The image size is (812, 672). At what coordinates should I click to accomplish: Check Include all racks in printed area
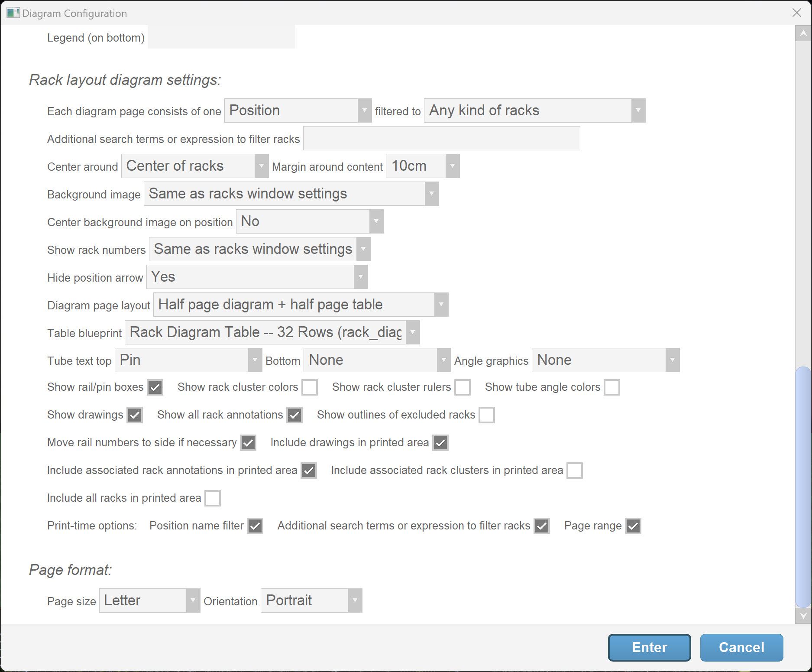point(213,498)
